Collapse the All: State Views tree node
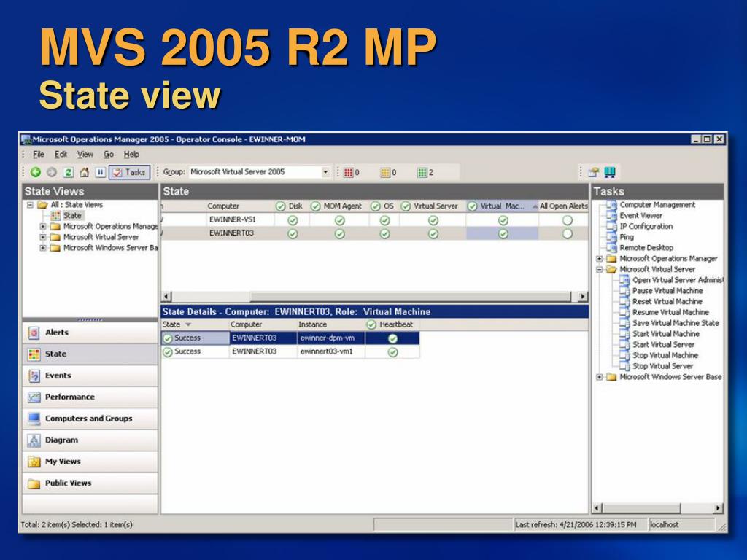The width and height of the screenshot is (747, 560). click(30, 205)
